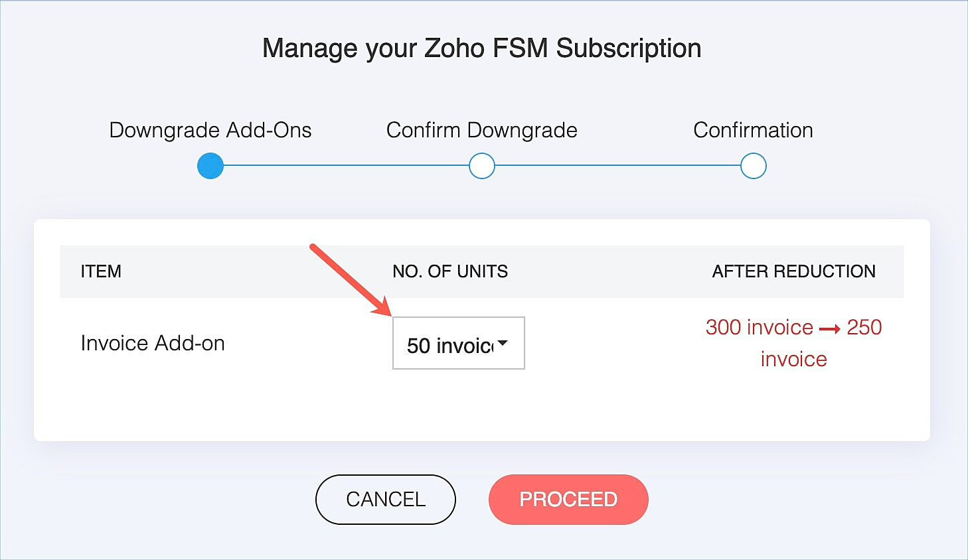Click the Manage your Zoho FSM Subscription heading
This screenshot has width=968, height=560.
click(x=482, y=48)
